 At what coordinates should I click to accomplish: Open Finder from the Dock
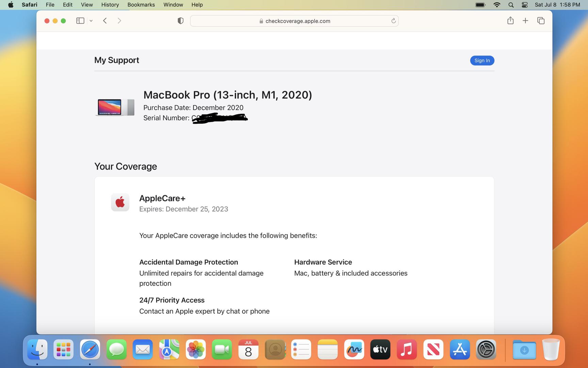[37, 349]
